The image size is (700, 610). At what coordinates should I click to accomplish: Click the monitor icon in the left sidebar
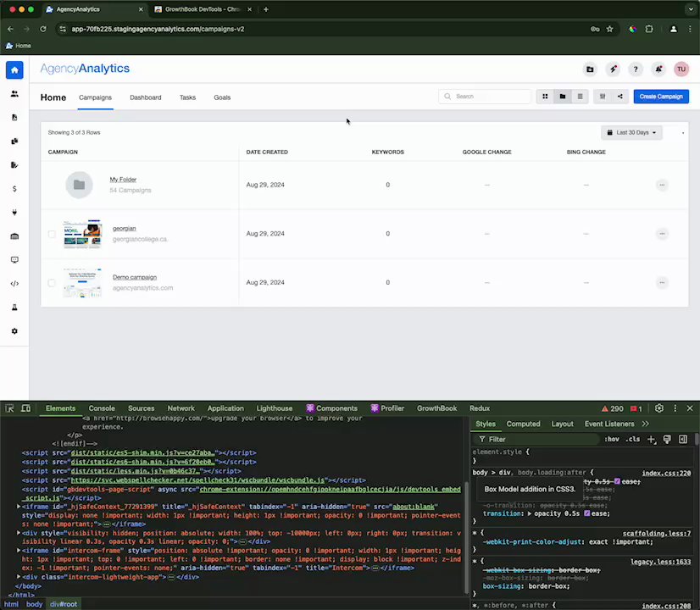coord(14,260)
